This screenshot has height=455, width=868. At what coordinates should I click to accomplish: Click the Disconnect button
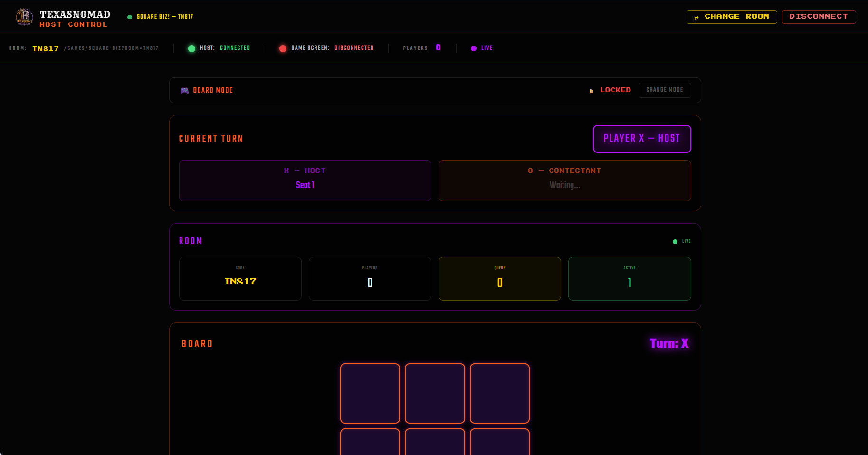819,17
